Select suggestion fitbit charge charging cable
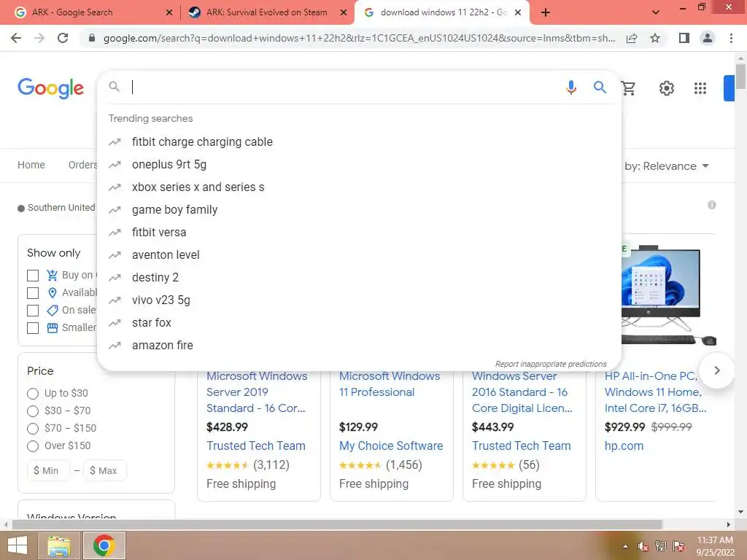The height and width of the screenshot is (560, 747). click(359, 142)
